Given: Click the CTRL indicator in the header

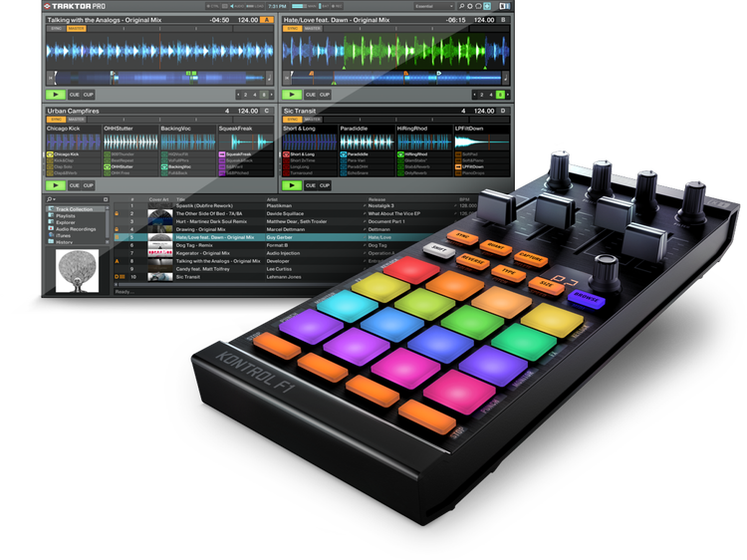Looking at the screenshot, I should [x=212, y=6].
